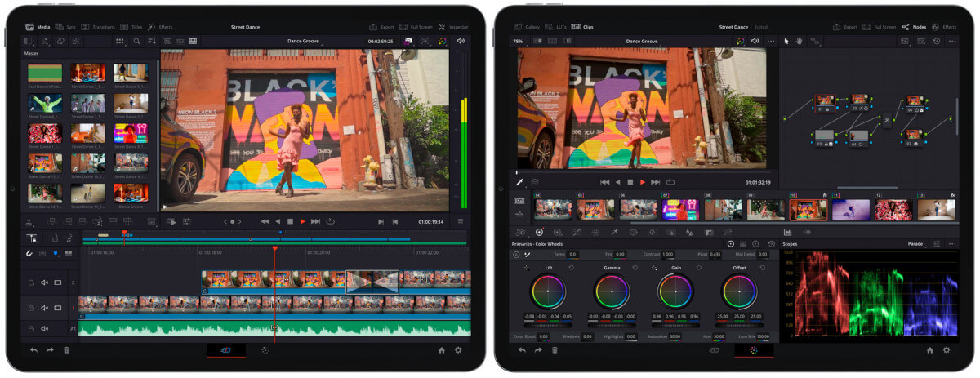Mute audio with speaker icon left viewer
The width and height of the screenshot is (980, 378).
[x=461, y=41]
